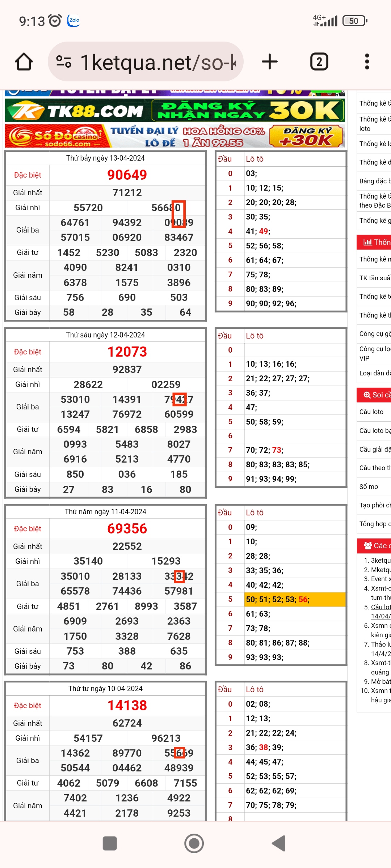
Task: Select date header Thứ tư ngày 10-04-2024
Action: coord(105,689)
